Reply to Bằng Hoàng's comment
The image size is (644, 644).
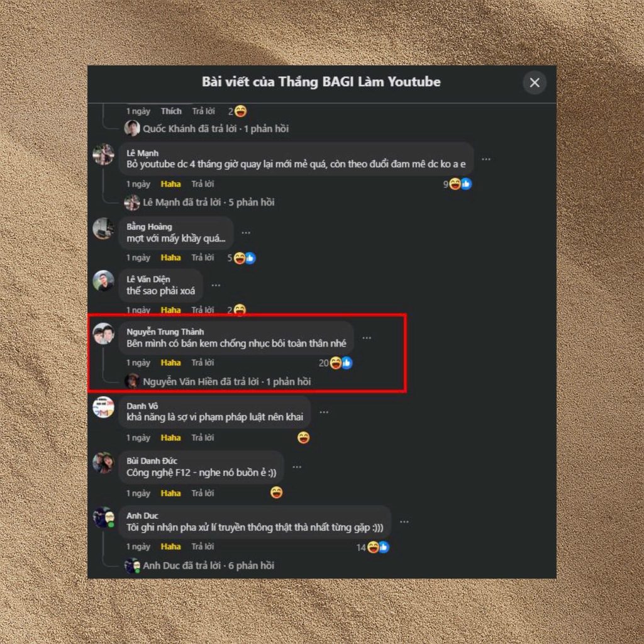[x=203, y=257]
